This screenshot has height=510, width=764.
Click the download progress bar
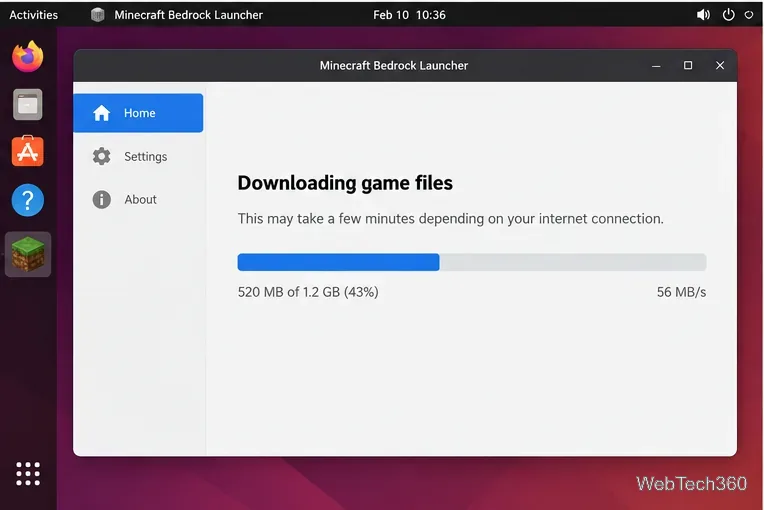(x=472, y=262)
